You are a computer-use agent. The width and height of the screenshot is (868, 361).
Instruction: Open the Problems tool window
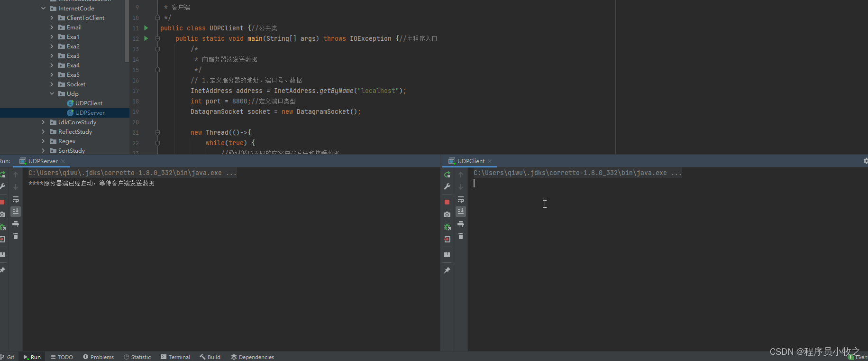pyautogui.click(x=99, y=357)
